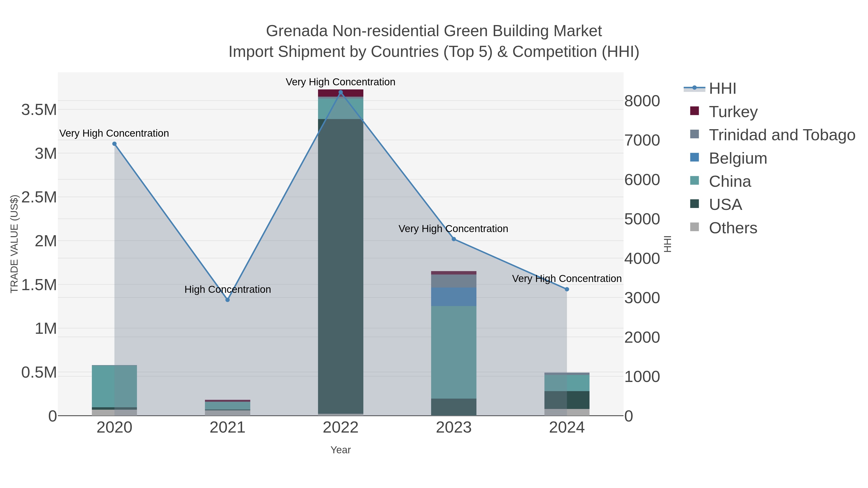Toggle Belgium series in legend
This screenshot has width=868, height=488.
tap(728, 158)
